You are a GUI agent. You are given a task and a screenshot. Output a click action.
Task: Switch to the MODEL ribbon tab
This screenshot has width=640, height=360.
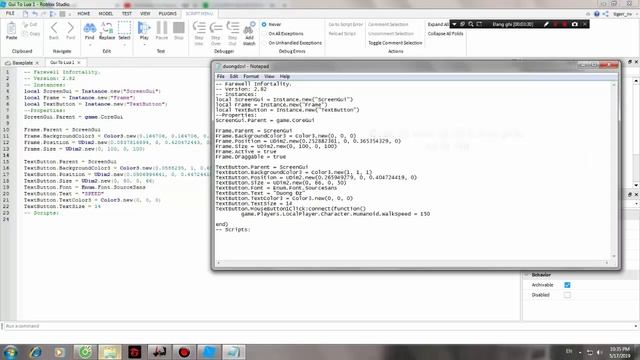106,13
